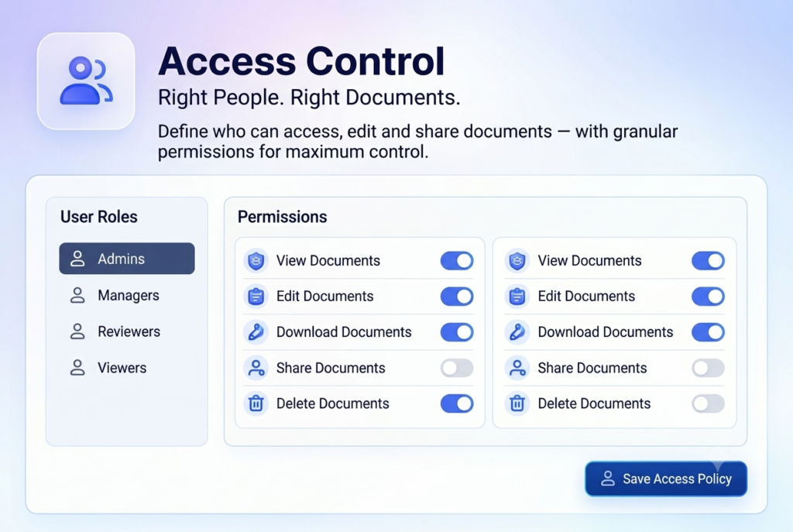The width and height of the screenshot is (793, 532).
Task: Click the User Roles heading
Action: pyautogui.click(x=99, y=217)
